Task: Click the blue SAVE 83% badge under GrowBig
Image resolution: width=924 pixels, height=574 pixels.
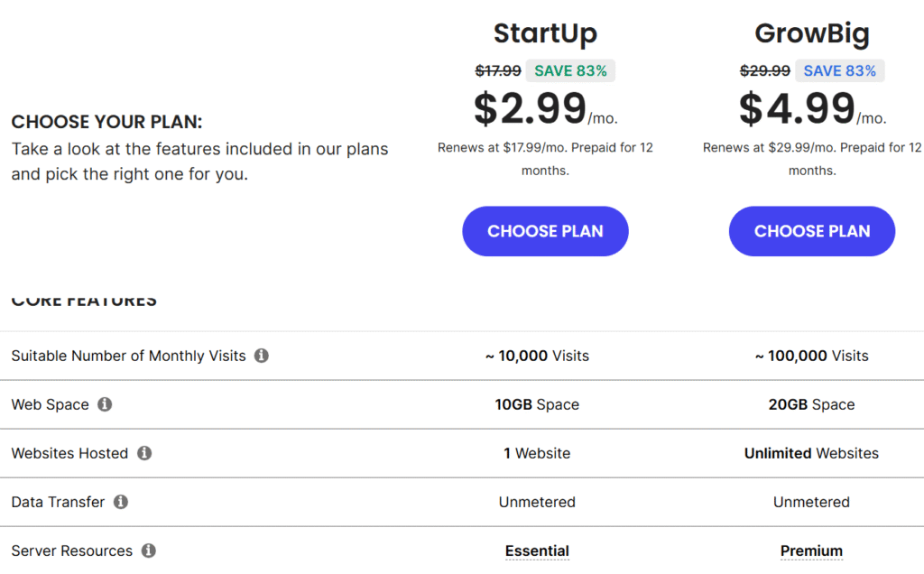Action: [x=840, y=70]
